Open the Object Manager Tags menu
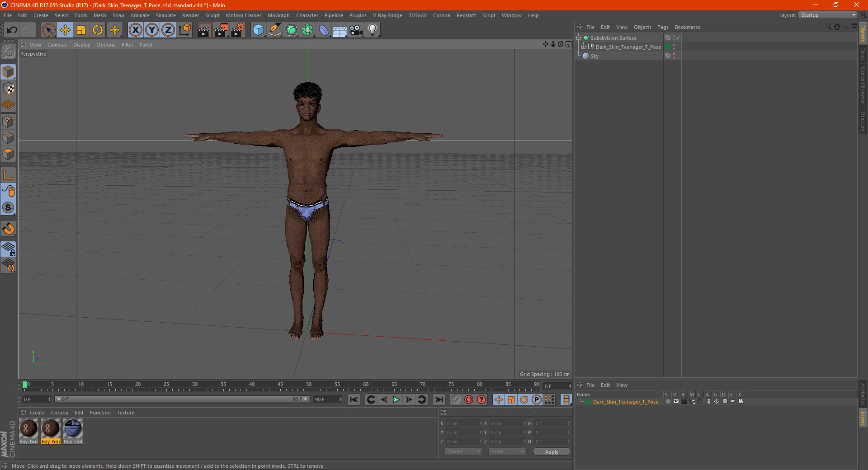 click(x=663, y=27)
